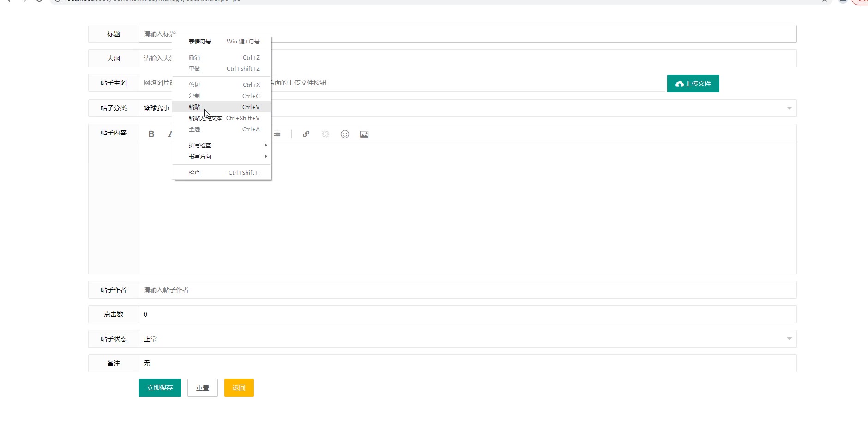
Task: Click the 帖子分类 label
Action: 114,108
